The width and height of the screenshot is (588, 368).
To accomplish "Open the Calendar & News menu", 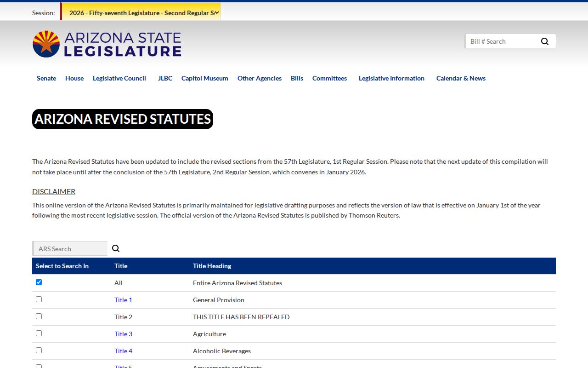I will pos(461,78).
